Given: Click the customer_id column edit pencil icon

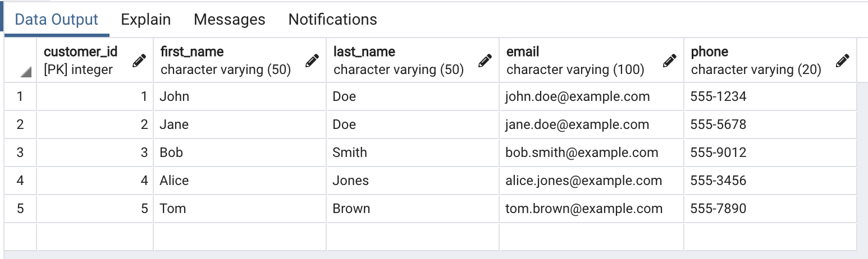Looking at the screenshot, I should [139, 61].
